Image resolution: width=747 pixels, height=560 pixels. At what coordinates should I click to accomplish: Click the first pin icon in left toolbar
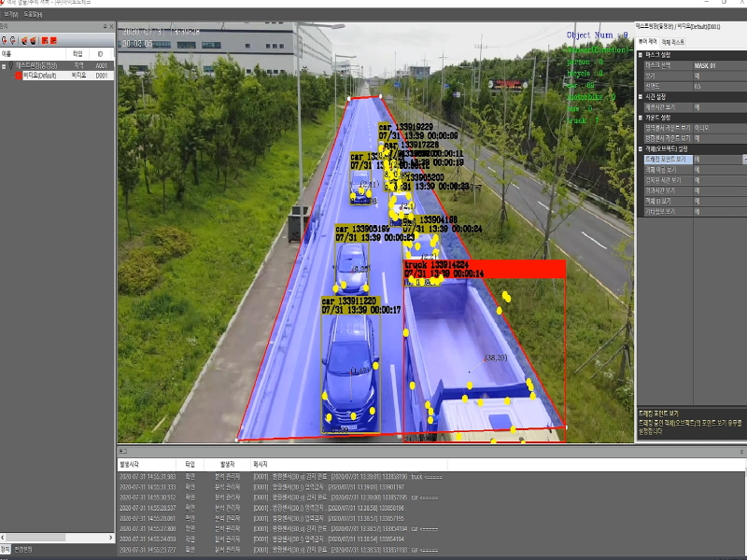5,40
